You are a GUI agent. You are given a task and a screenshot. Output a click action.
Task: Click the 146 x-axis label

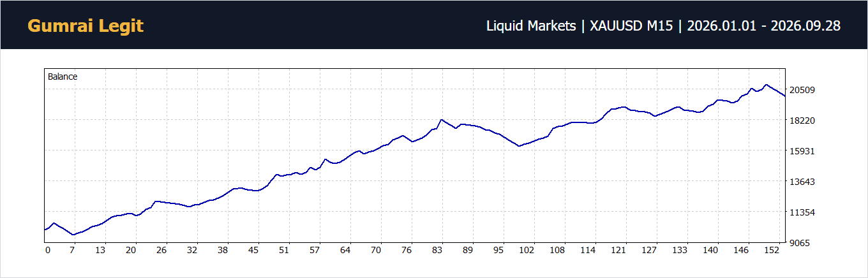click(741, 251)
